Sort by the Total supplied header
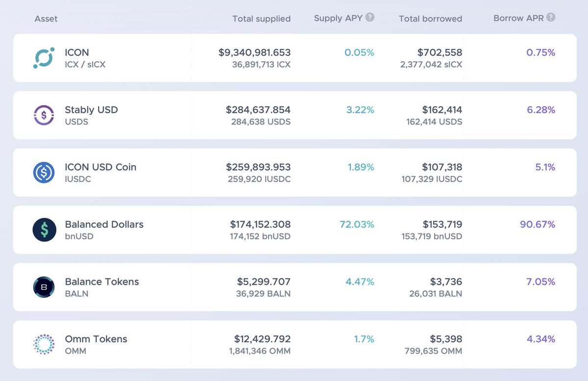This screenshot has height=381, width=588. pos(262,19)
